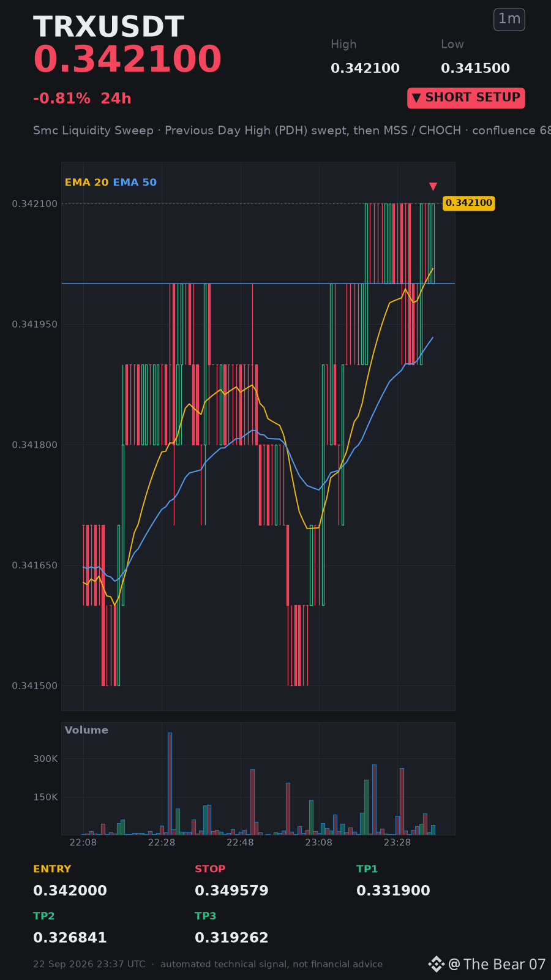Click the 23:08 time axis label
The height and width of the screenshot is (980, 551).
(318, 843)
